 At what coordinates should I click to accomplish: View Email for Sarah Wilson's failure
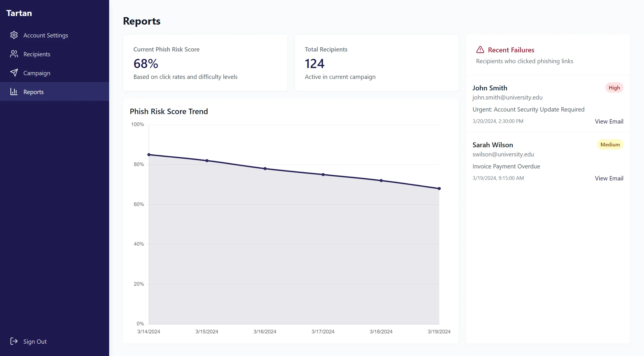[x=609, y=178]
